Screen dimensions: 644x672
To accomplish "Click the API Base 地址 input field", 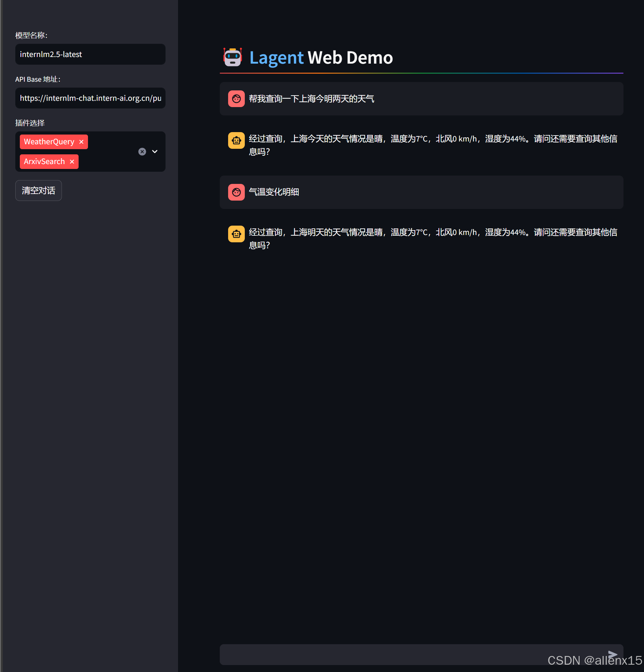I will click(90, 98).
